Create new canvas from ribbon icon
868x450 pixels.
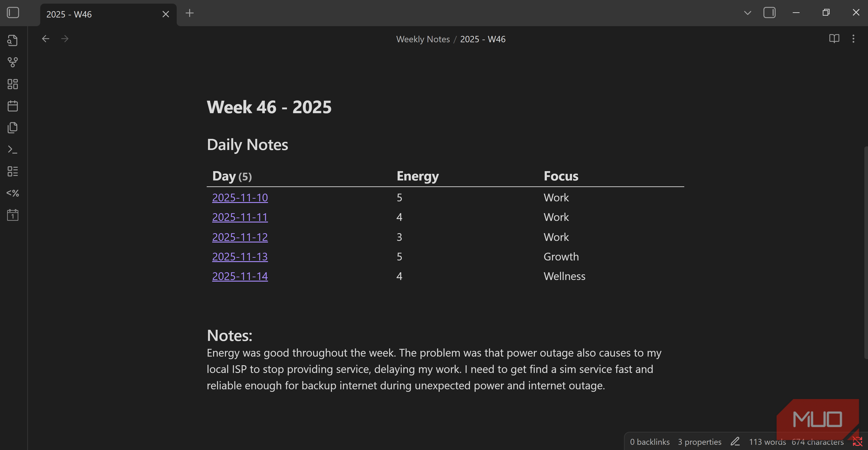click(13, 84)
